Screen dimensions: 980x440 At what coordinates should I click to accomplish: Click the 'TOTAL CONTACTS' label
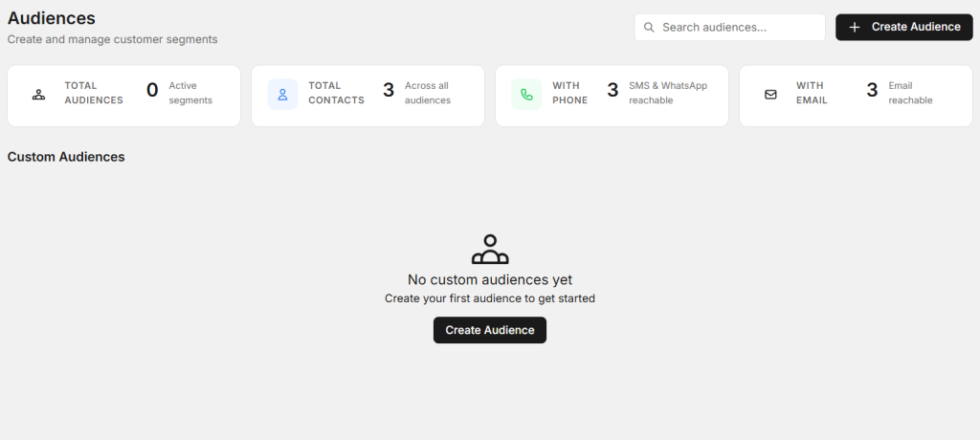point(336,93)
